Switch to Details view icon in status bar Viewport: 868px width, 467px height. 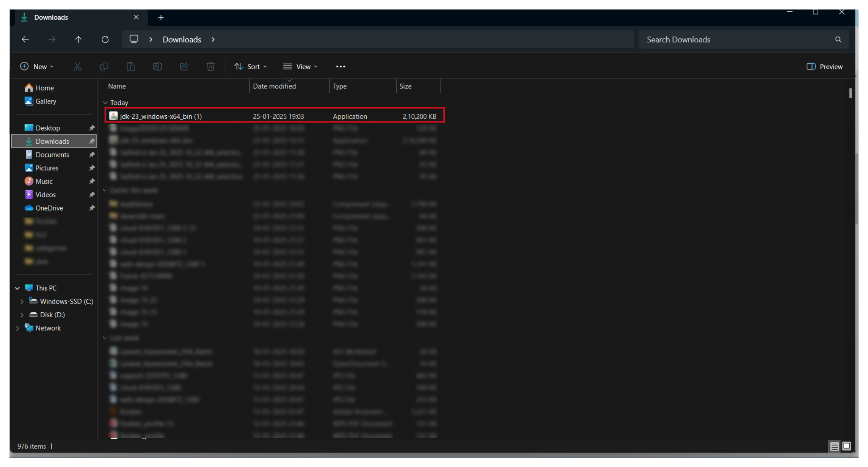point(834,447)
